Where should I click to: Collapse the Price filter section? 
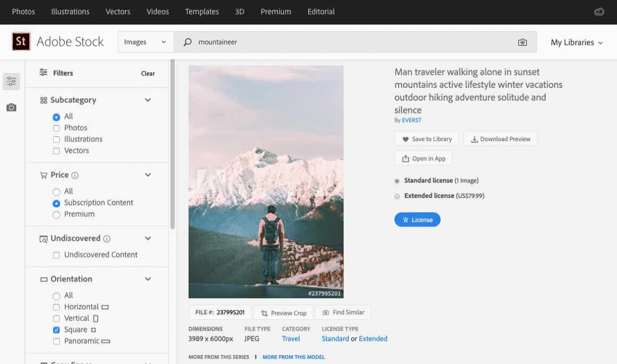tap(148, 175)
